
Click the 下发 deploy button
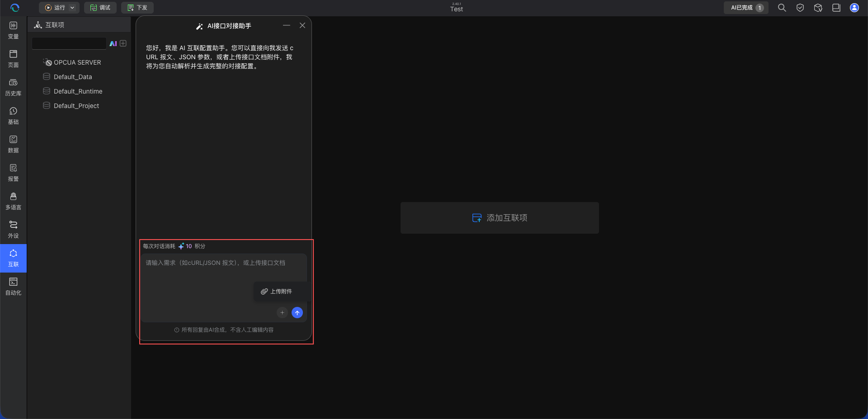click(137, 8)
